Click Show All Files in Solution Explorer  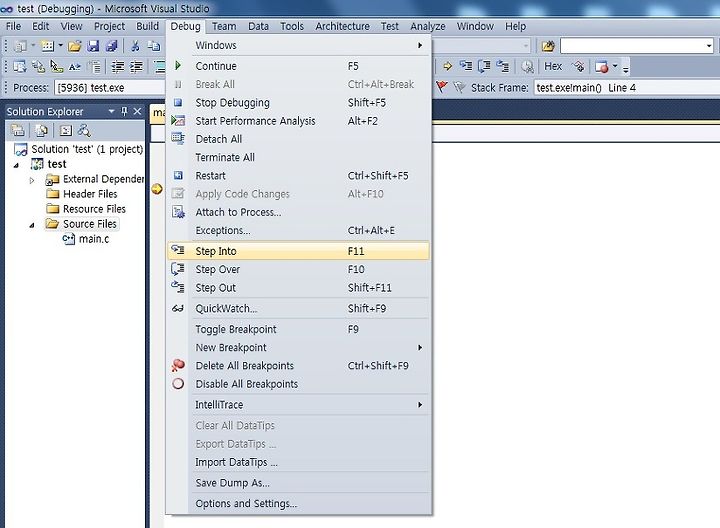[41, 131]
